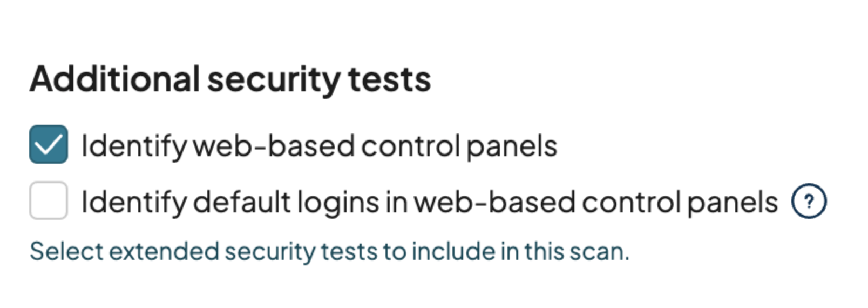868x308 pixels.
Task: Click "Identify web-based control panels" label text
Action: point(318,146)
